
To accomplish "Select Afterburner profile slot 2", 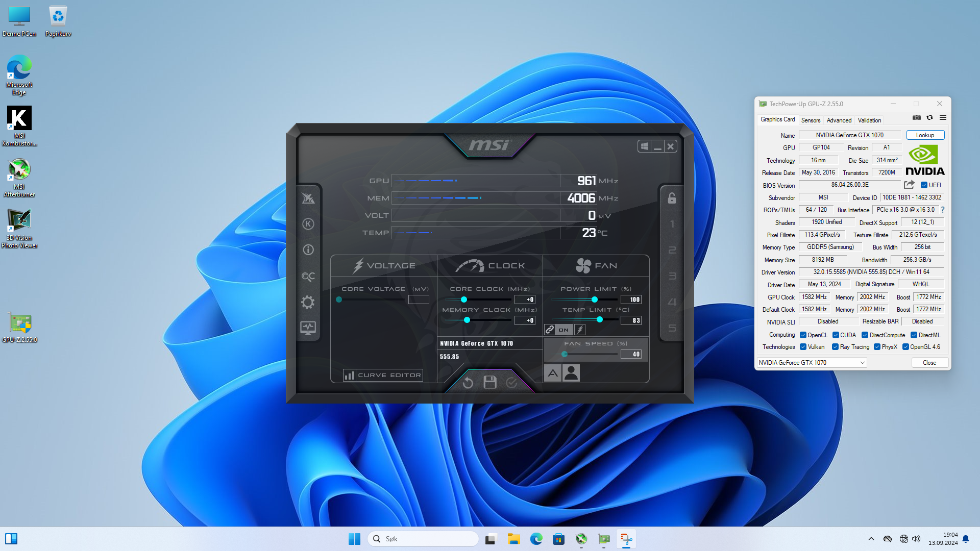I will click(x=672, y=250).
